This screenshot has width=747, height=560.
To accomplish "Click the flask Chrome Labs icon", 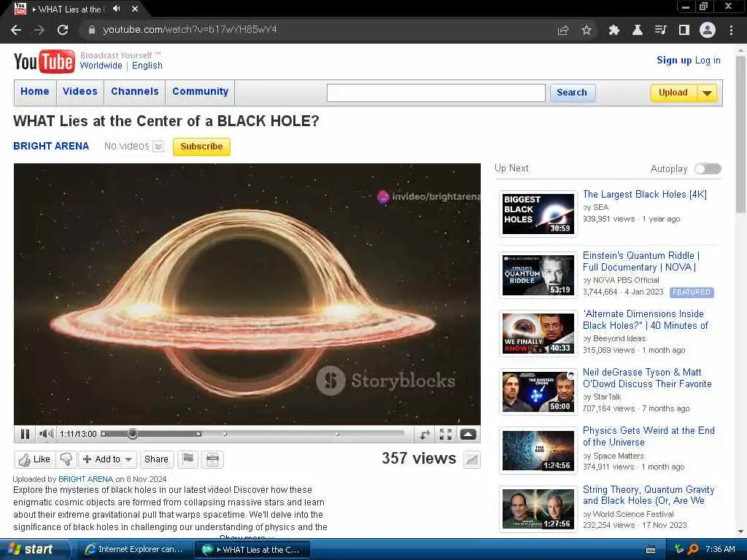I will (x=637, y=30).
